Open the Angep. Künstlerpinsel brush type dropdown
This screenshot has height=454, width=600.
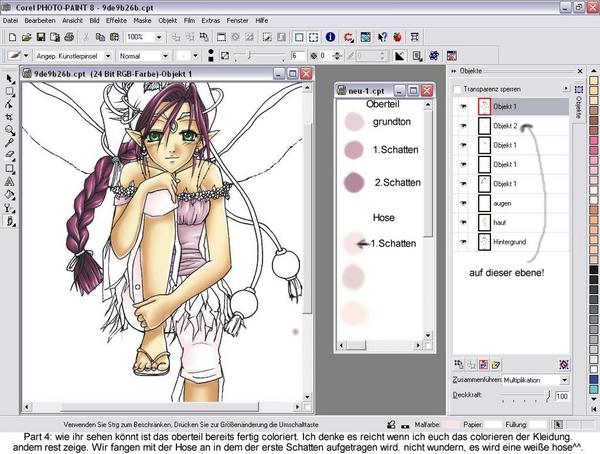108,56
